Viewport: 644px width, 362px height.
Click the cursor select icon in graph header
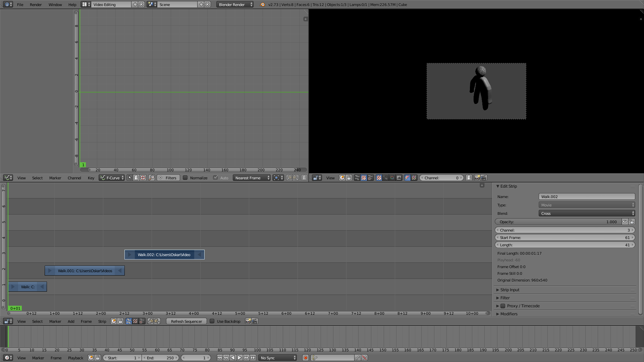click(130, 178)
